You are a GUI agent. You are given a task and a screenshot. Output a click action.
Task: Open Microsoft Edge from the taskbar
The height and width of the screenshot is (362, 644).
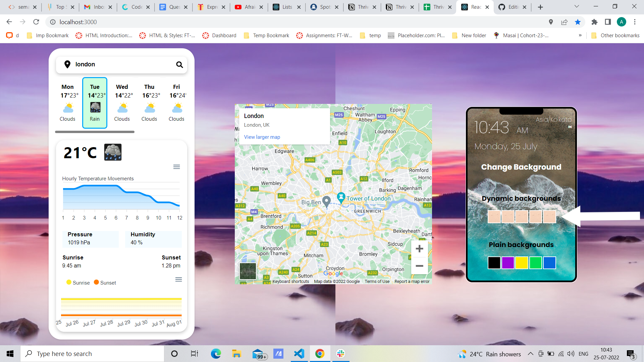tap(216, 354)
